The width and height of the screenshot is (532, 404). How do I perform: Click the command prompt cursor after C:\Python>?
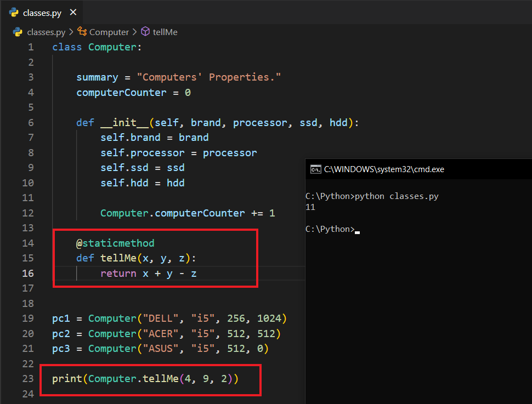click(357, 230)
